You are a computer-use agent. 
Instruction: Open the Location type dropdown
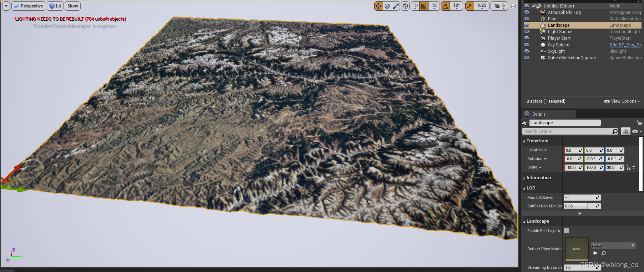coord(537,150)
